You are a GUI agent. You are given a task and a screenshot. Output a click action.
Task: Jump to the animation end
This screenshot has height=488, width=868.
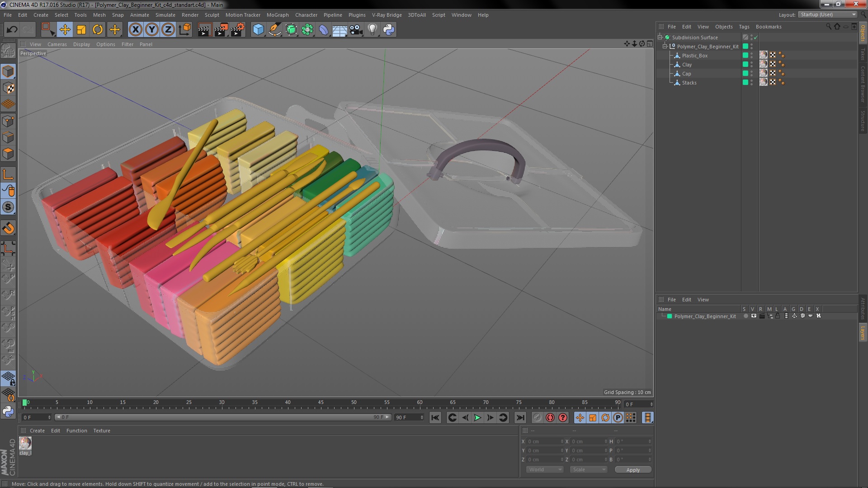tap(520, 418)
